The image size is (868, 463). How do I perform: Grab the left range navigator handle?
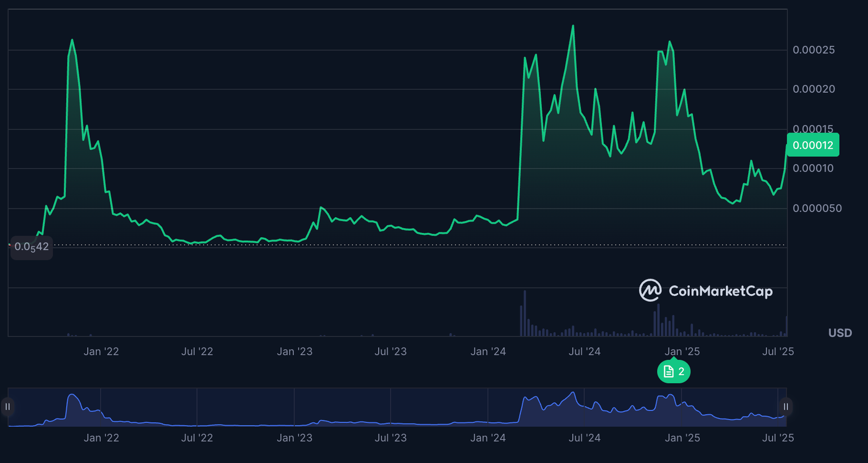tap(8, 407)
